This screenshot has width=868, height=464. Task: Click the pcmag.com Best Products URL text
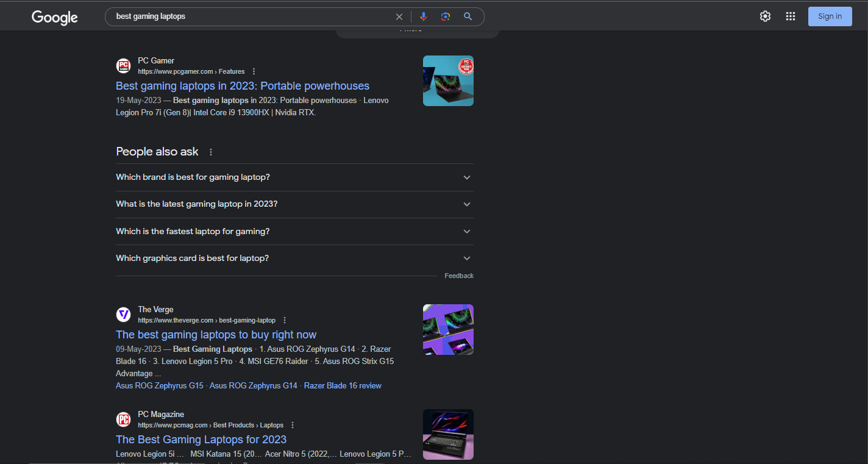[x=211, y=426]
